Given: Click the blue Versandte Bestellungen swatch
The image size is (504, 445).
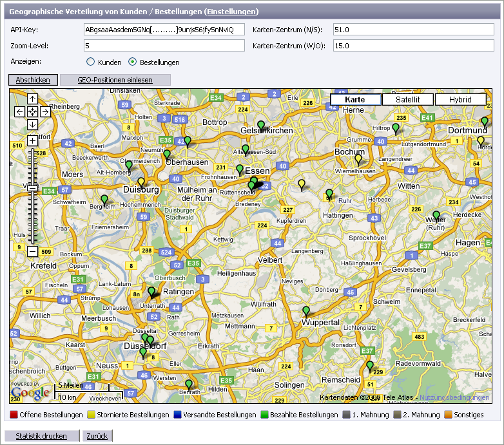Looking at the screenshot, I should (x=177, y=415).
